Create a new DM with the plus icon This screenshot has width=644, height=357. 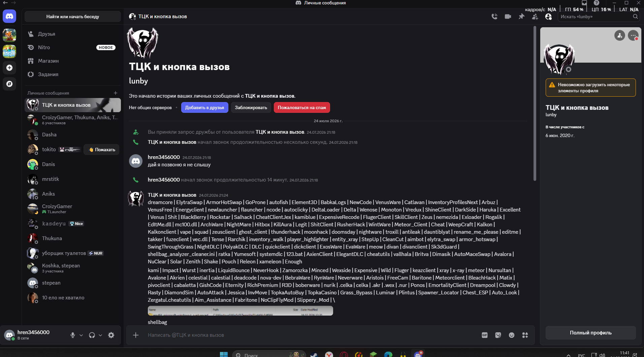116,93
